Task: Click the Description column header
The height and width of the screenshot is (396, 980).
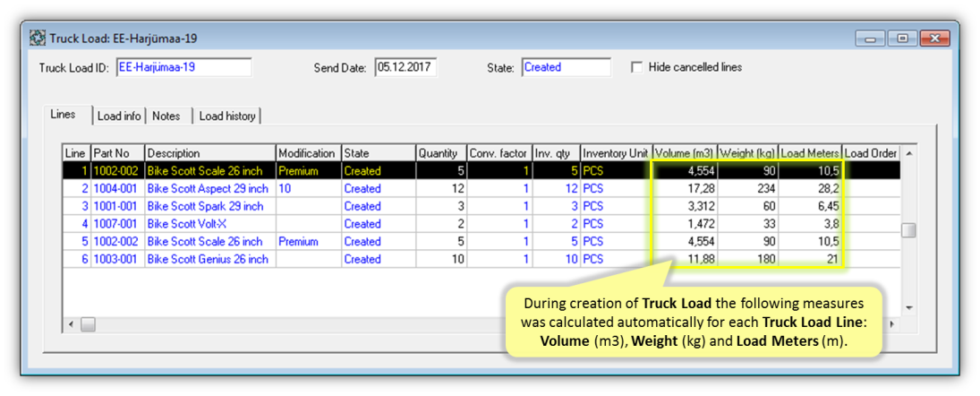Action: [210, 153]
